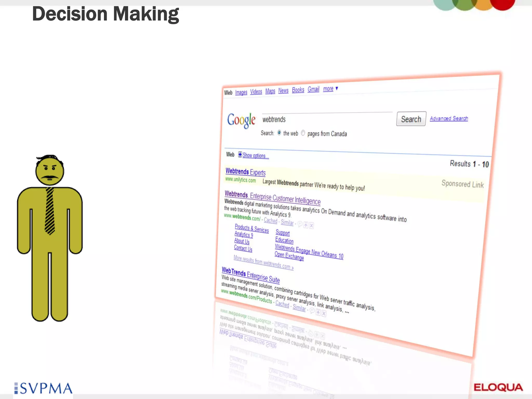Open Analytics 9 sitelink
This screenshot has height=399, width=532.
[x=244, y=235]
